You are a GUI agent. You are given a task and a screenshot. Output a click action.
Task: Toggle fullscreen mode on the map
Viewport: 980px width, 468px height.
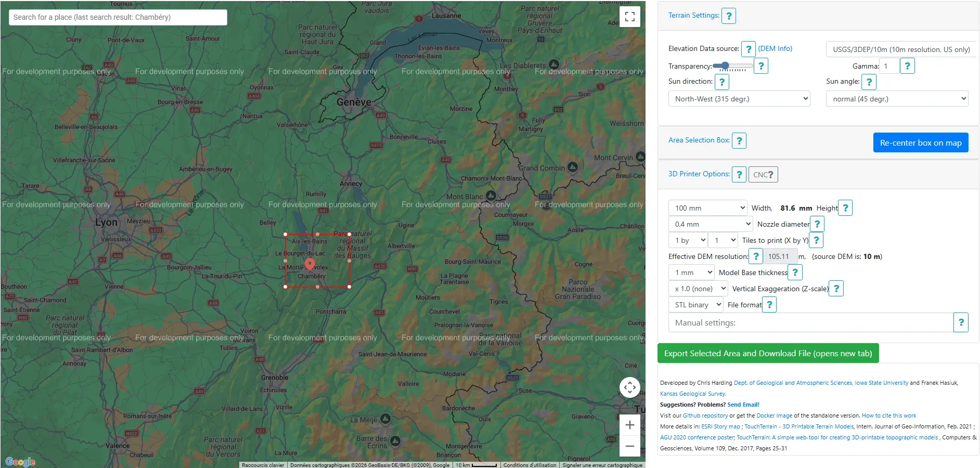click(x=630, y=17)
